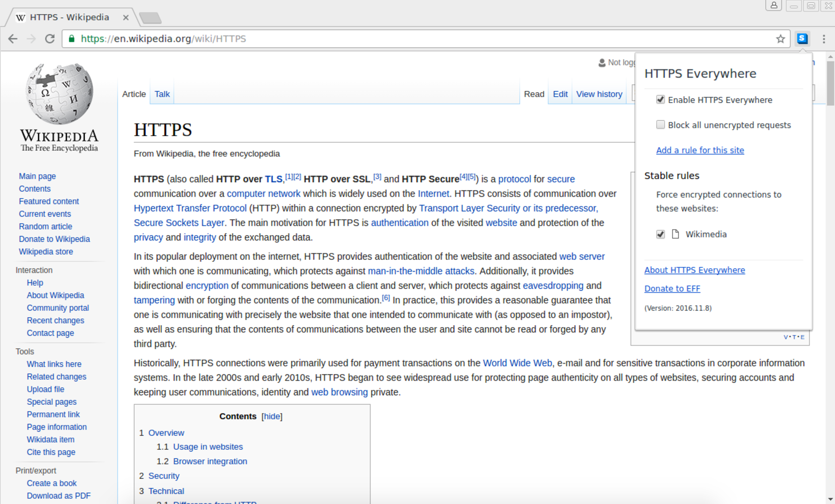Collapse contents with the hide link
Image resolution: width=835 pixels, height=504 pixels.
(272, 416)
